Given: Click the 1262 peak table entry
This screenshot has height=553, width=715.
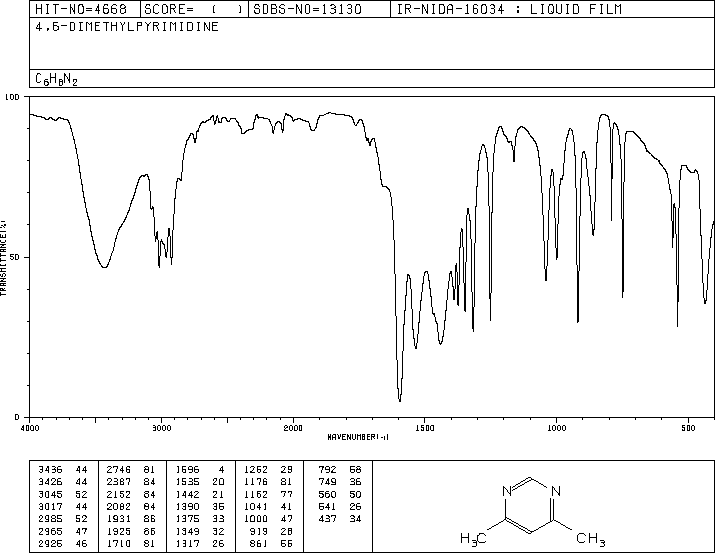Looking at the screenshot, I should click(x=268, y=469).
